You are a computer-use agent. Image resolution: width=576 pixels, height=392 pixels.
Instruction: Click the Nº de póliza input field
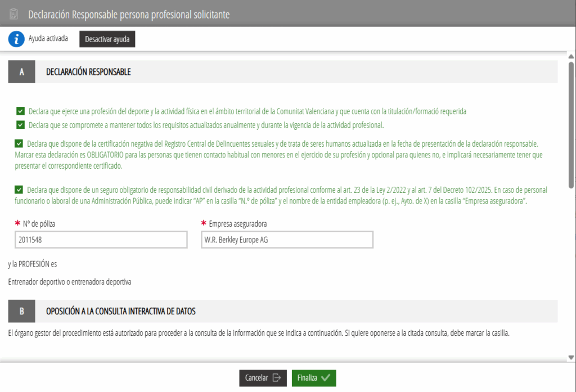pyautogui.click(x=101, y=240)
